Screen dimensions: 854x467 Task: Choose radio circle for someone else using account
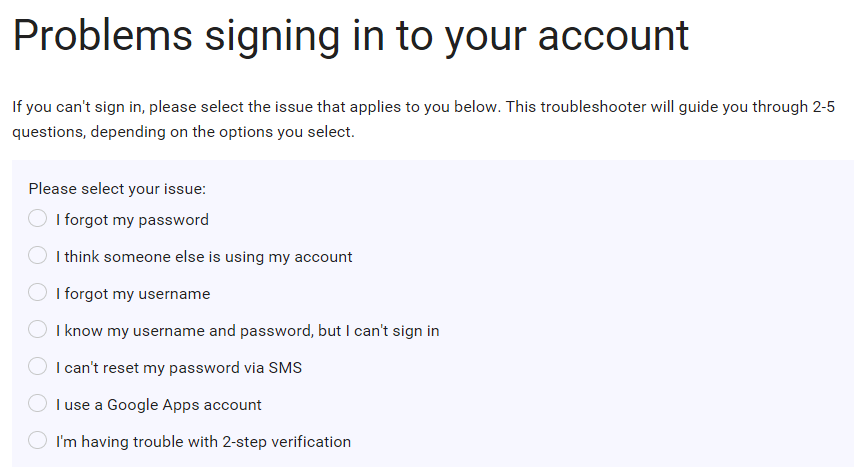click(38, 256)
